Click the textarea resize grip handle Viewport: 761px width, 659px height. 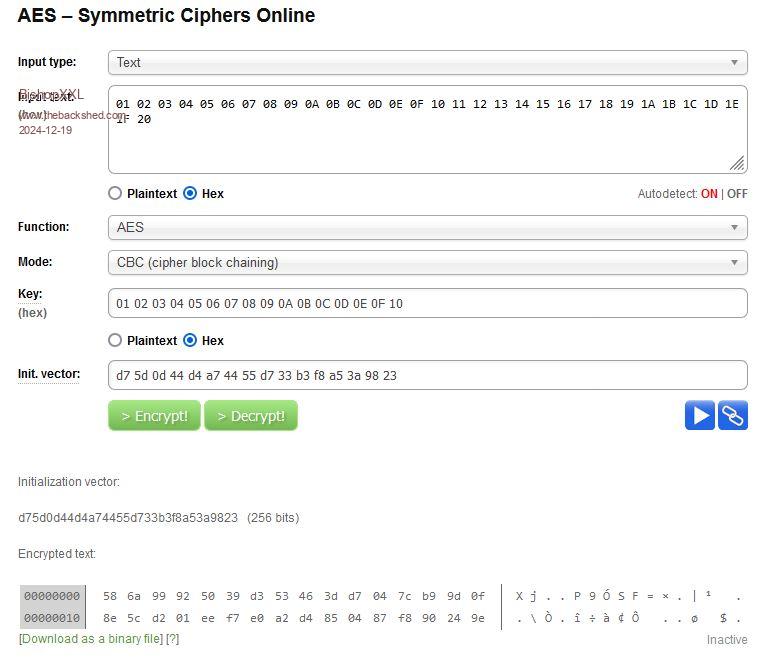click(x=737, y=163)
